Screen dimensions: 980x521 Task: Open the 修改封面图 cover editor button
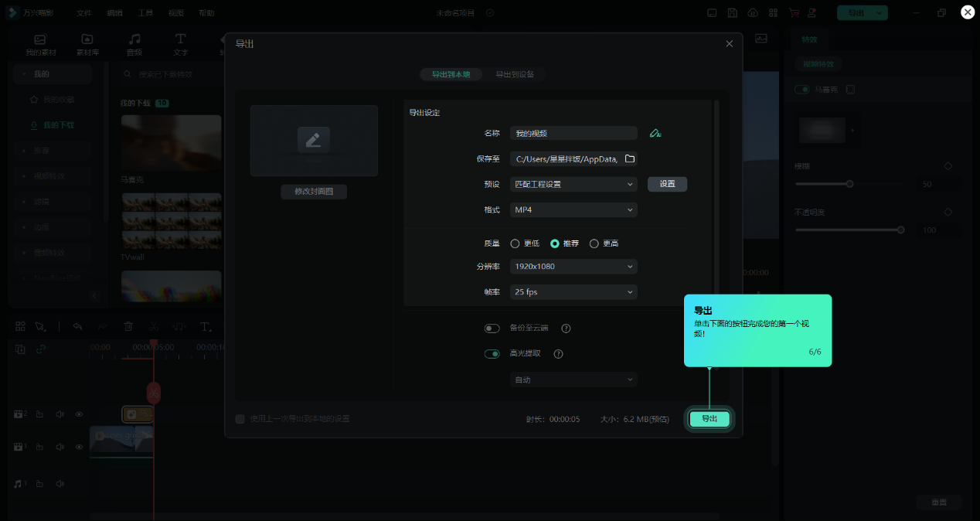(x=314, y=191)
